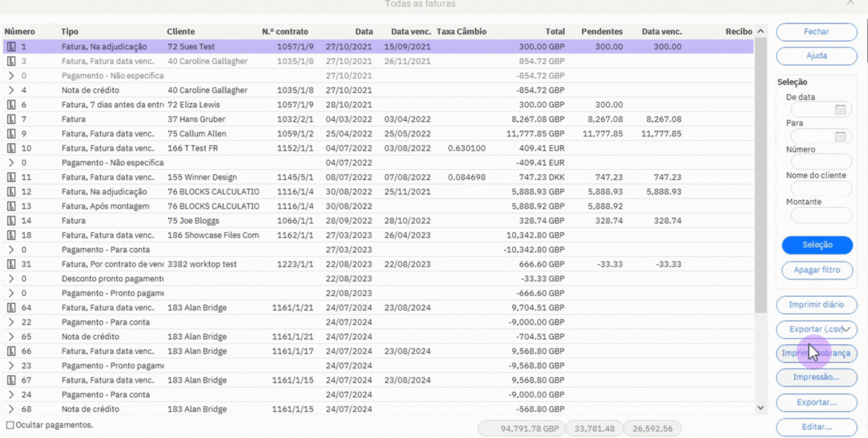Open the calendar picker under "Para"
This screenshot has height=438, width=868.
click(839, 136)
